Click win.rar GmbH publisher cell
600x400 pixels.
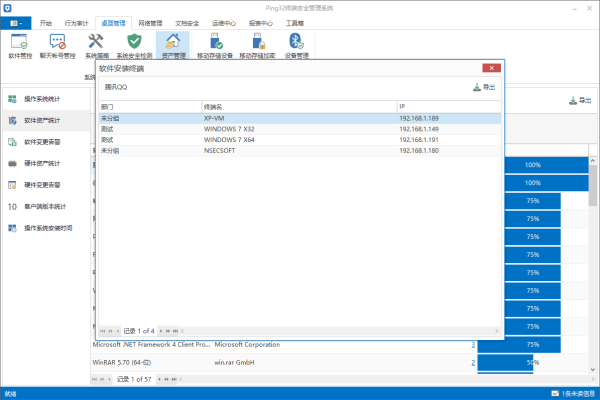[x=234, y=362]
